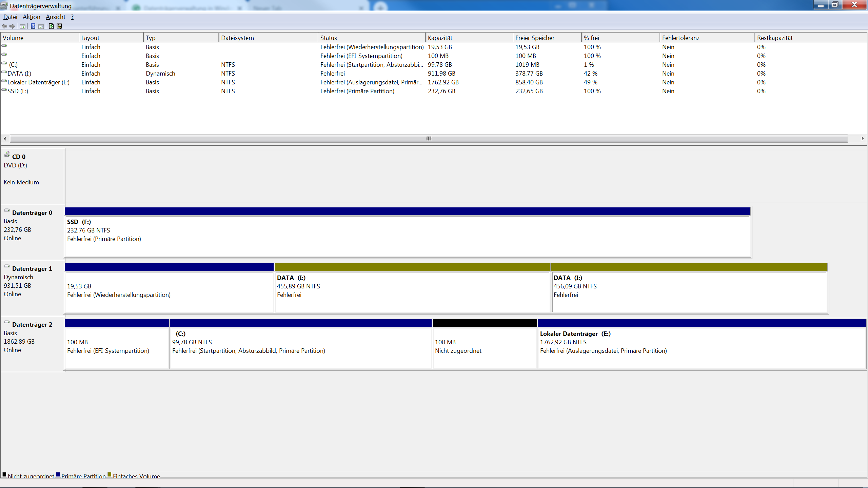Click the Datenträger 1 disk label
868x488 pixels.
pyautogui.click(x=32, y=268)
